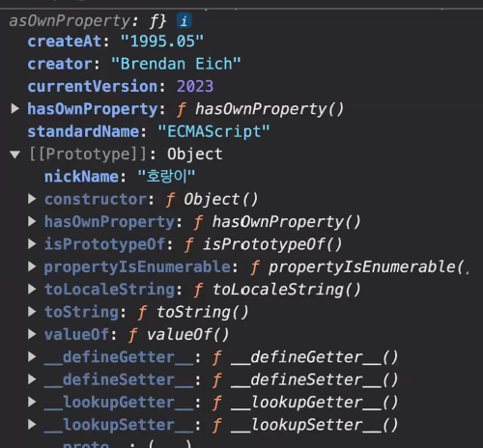Expand the __defineGetter__ function entry
This screenshot has width=483, height=448.
tap(32, 357)
